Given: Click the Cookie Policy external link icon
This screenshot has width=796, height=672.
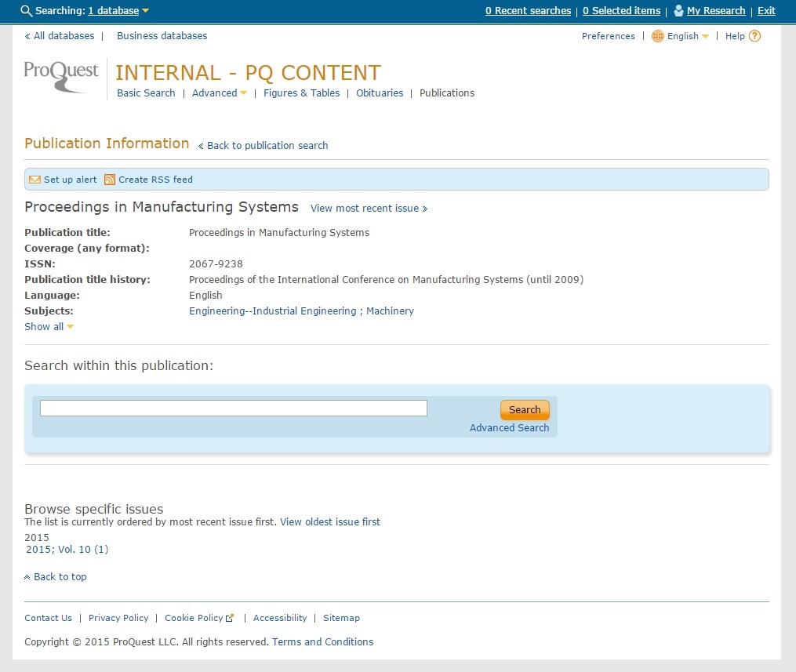Looking at the screenshot, I should click(x=230, y=618).
